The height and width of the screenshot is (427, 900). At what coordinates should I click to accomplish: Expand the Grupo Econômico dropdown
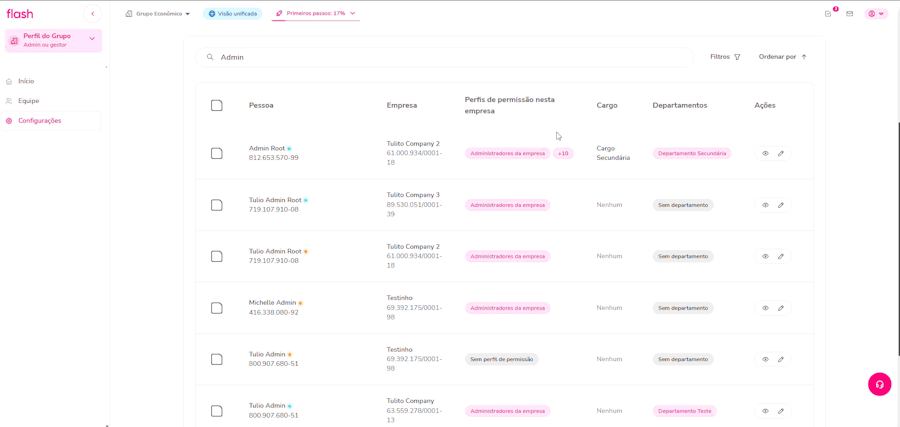tap(158, 14)
